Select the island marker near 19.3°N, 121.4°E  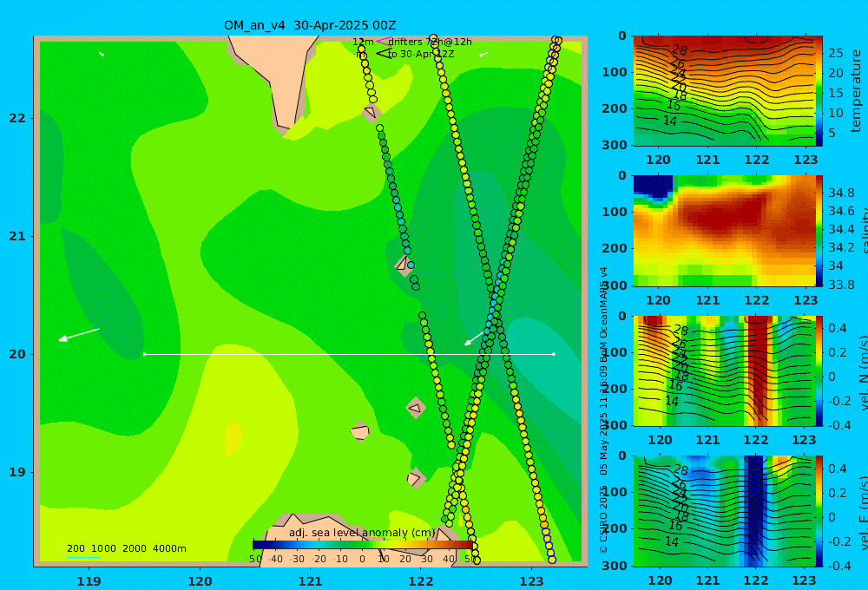click(x=360, y=430)
